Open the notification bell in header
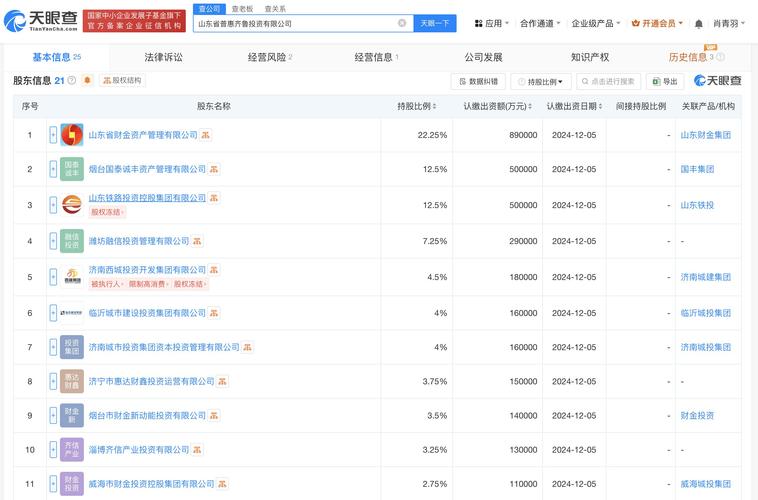The image size is (758, 500). [x=699, y=24]
